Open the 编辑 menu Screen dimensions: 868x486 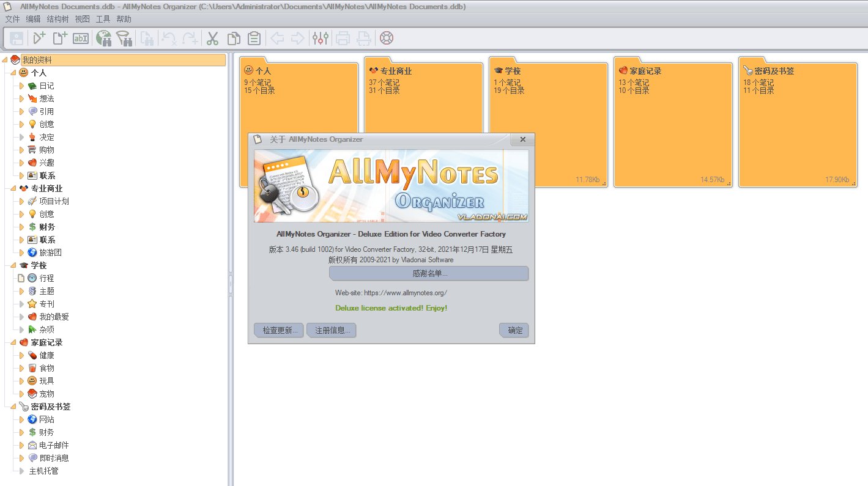33,19
